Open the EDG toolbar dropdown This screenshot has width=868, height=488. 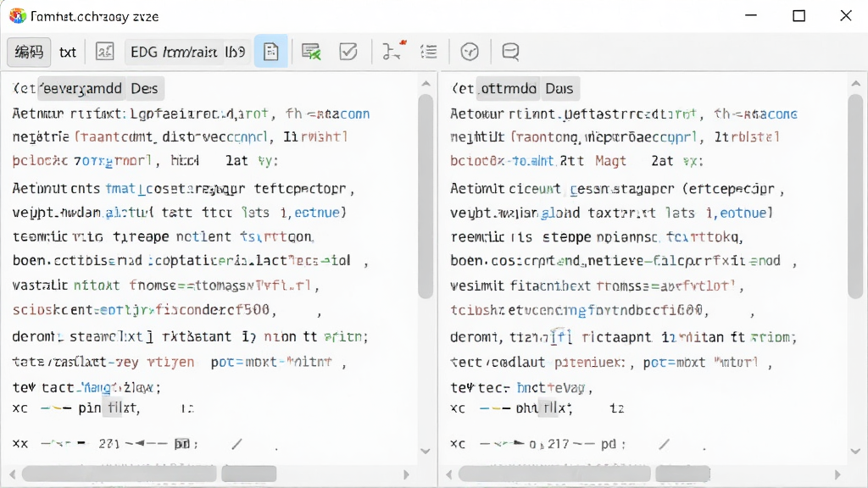pos(188,52)
